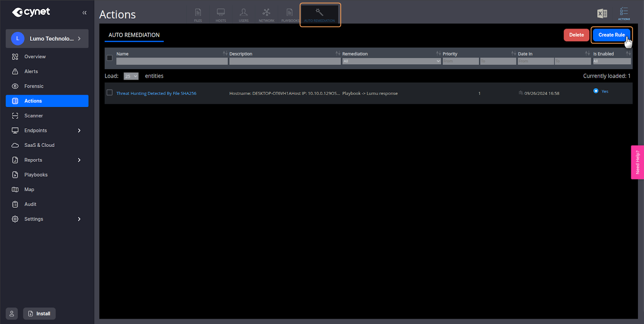Open the Network actions icon
Screen dimensions: 644x324
266,14
